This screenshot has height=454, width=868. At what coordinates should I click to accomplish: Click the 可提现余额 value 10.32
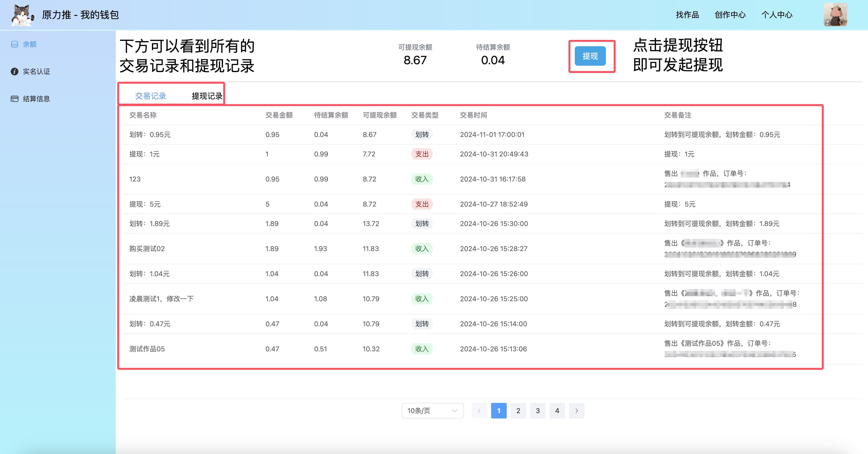371,349
